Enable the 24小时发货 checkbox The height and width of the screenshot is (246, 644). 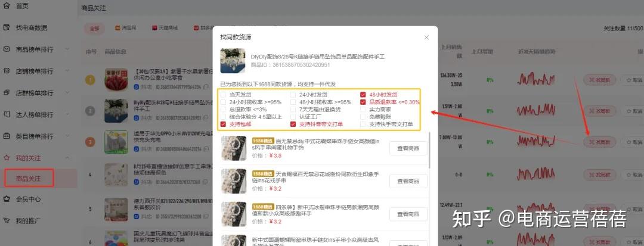[293, 95]
